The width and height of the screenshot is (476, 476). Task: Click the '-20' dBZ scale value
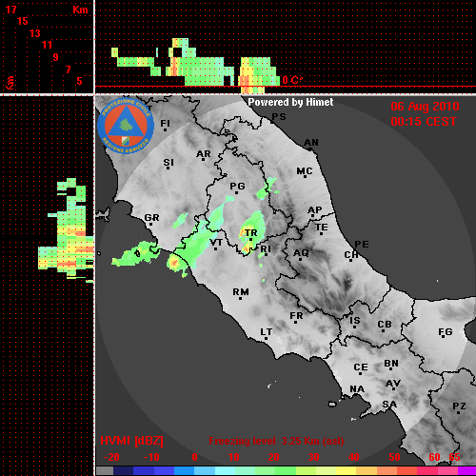point(111,457)
